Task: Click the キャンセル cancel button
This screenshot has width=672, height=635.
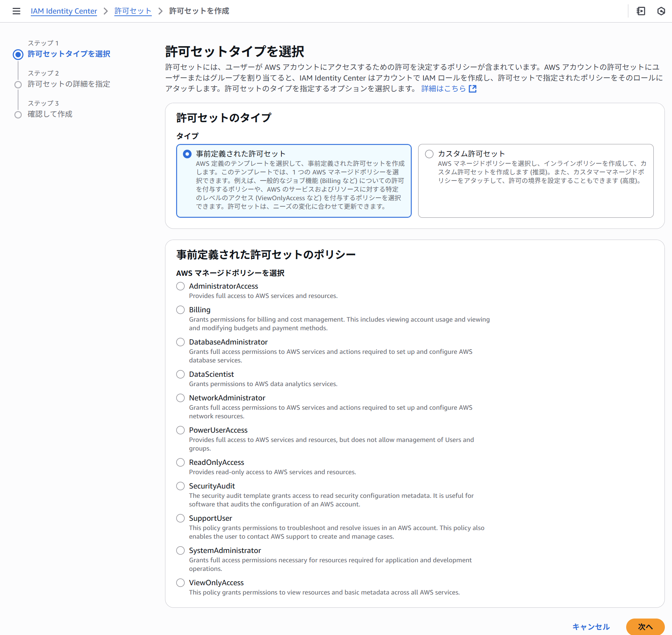Action: point(591,627)
